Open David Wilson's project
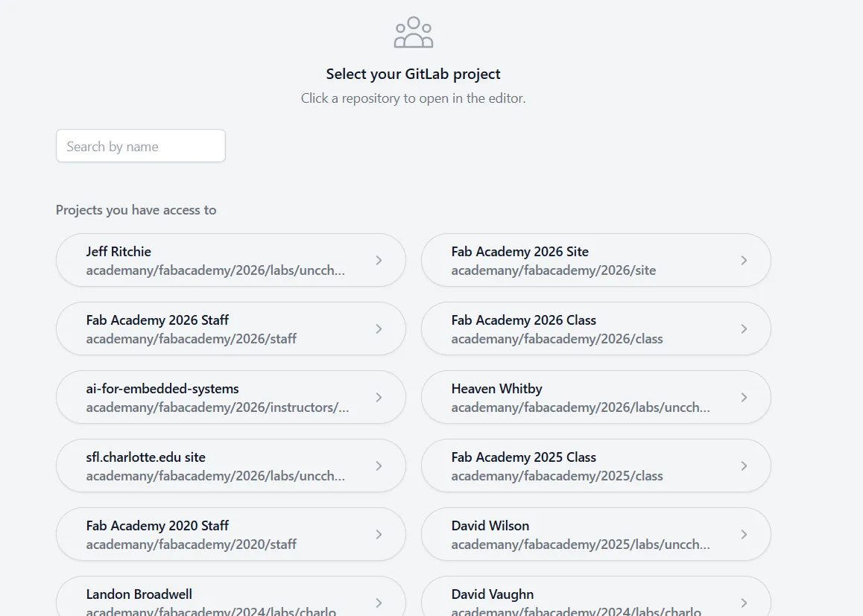 point(581,535)
